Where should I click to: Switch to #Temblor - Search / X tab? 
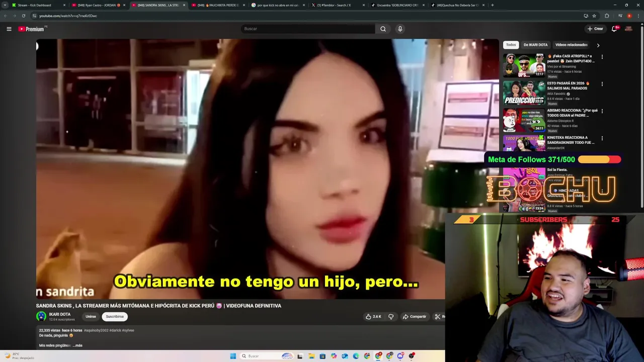click(338, 5)
